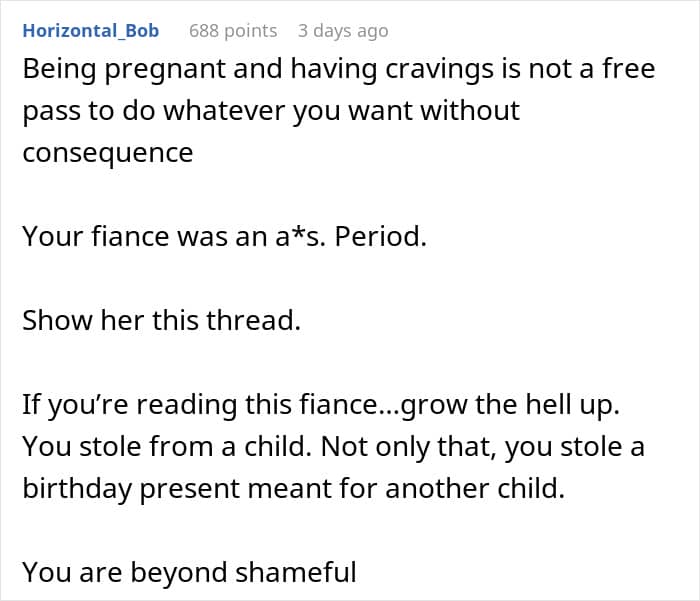700x601 pixels.
Task: Click the sentence You stole from a child.
Action: point(167,447)
